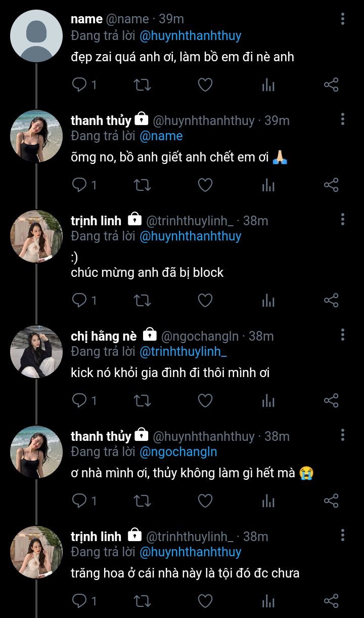Share the "kick nó khỏi gia đình" tweet

pos(331,401)
